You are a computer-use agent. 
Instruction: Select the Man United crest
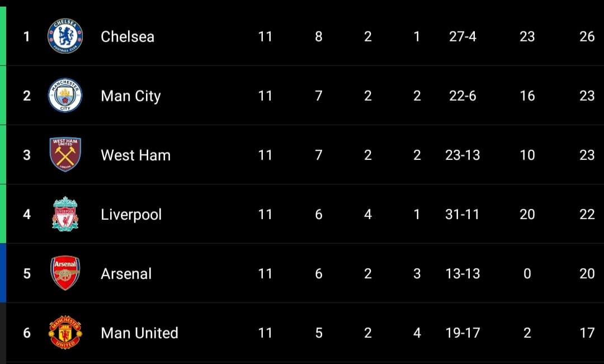coord(65,333)
